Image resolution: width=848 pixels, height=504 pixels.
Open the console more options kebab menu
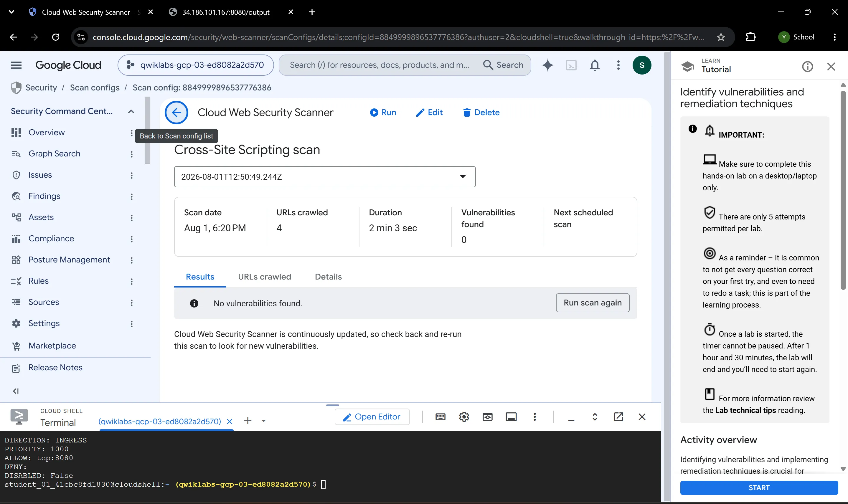tap(618, 65)
